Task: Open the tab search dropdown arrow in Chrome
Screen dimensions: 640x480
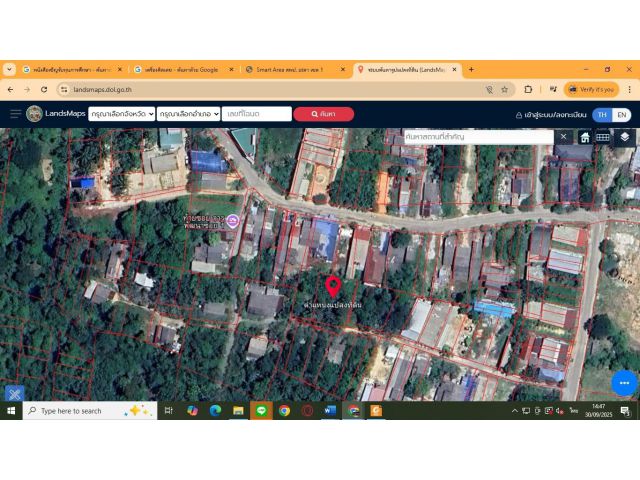Action: (10, 69)
